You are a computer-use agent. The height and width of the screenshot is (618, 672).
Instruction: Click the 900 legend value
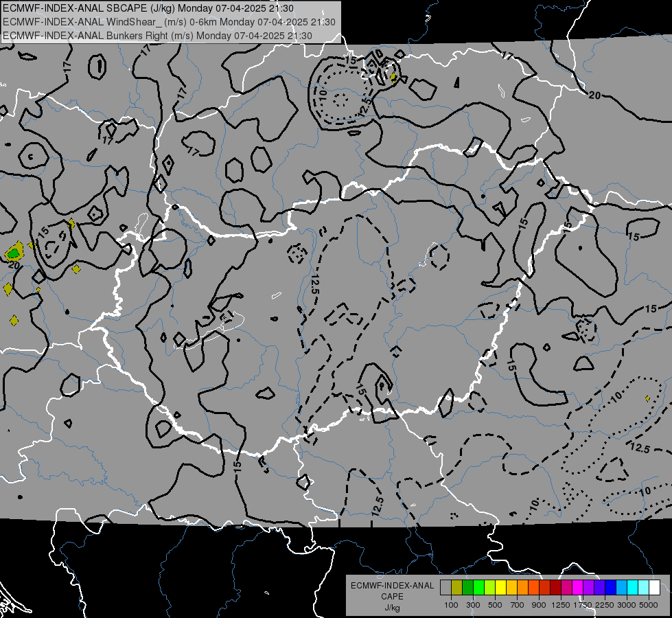(x=539, y=605)
